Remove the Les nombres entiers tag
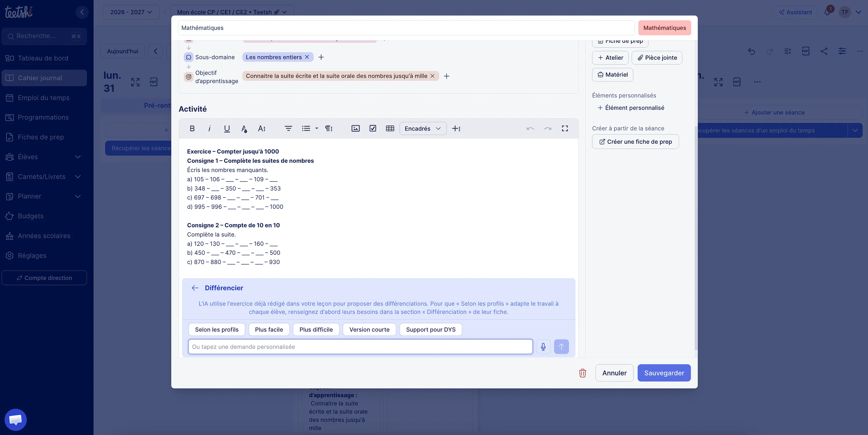Image resolution: width=868 pixels, height=435 pixels. tap(307, 57)
